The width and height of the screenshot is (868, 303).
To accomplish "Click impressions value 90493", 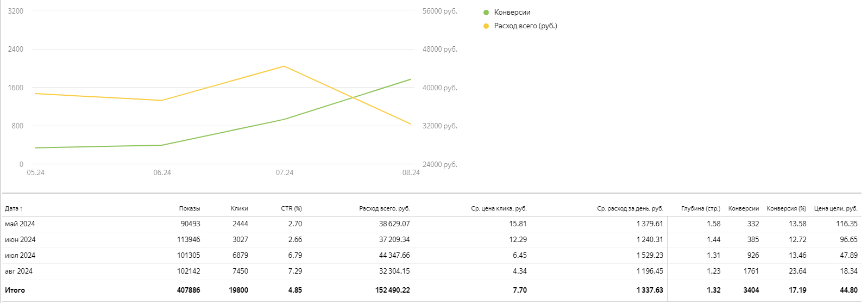I will pyautogui.click(x=190, y=224).
